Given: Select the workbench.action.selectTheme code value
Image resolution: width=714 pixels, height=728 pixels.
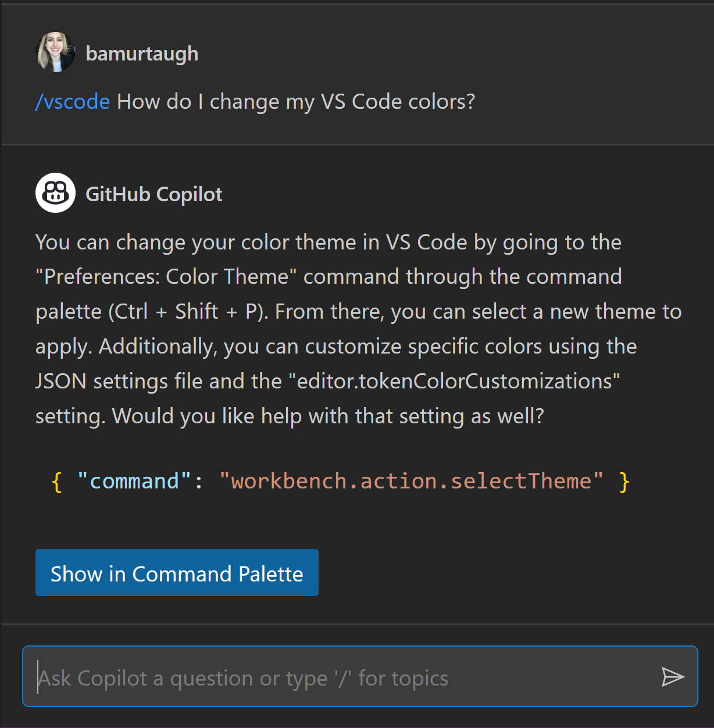Looking at the screenshot, I should coord(410,481).
